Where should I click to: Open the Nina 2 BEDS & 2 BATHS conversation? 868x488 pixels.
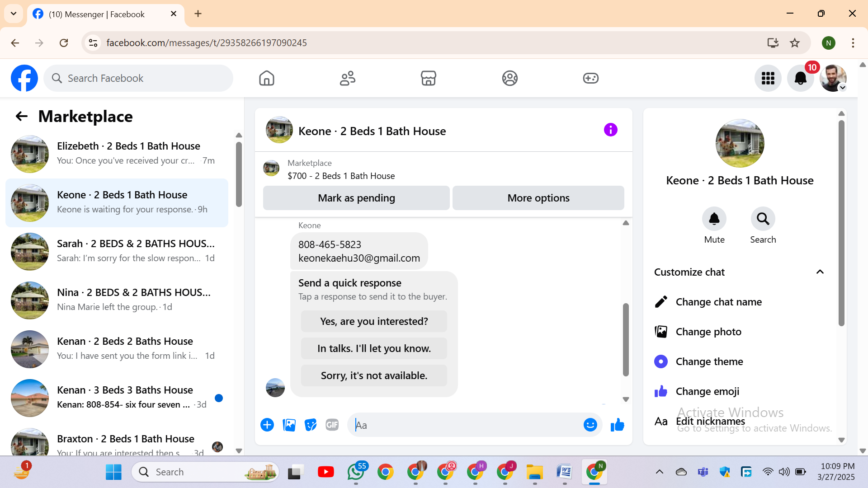tap(117, 300)
